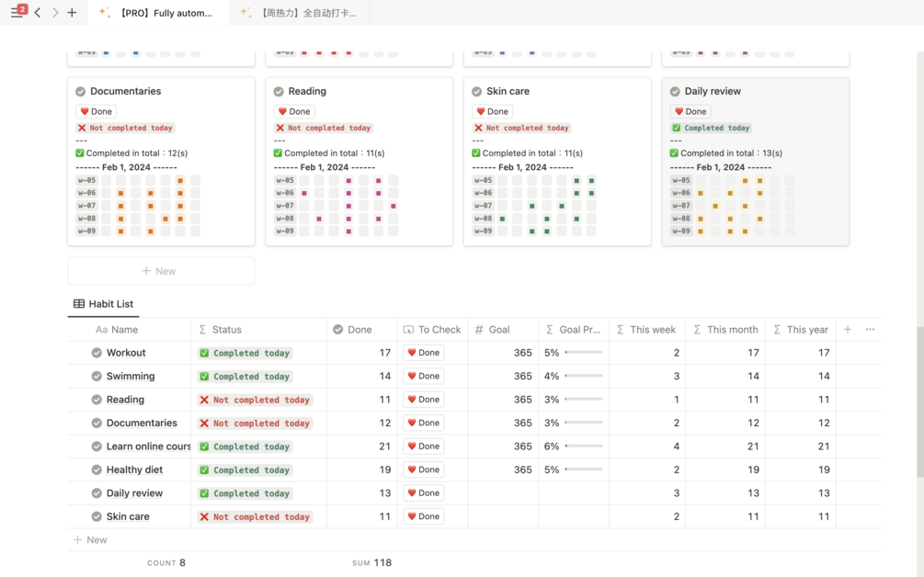Go forward with the right arrow
Viewport: 924px width, 577px height.
(55, 12)
